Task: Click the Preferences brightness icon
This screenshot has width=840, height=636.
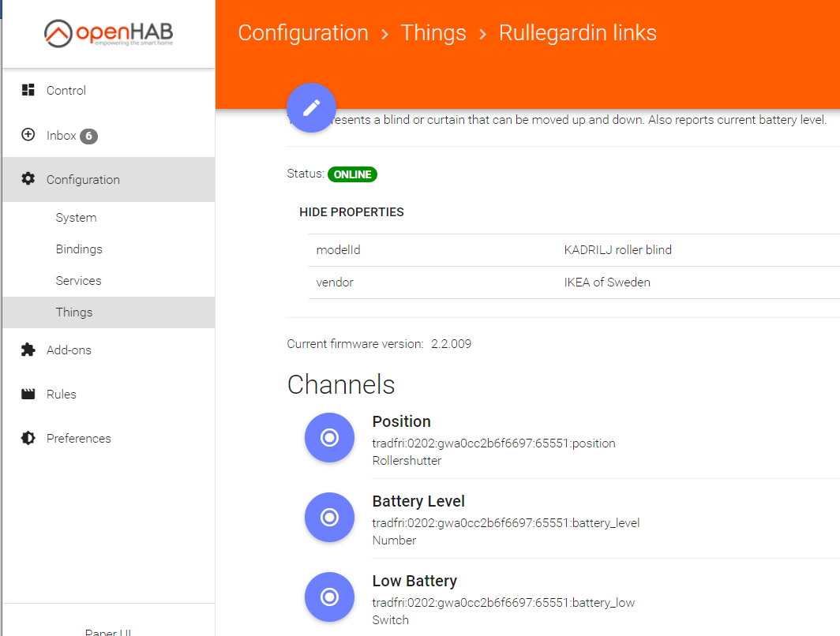Action: point(28,438)
